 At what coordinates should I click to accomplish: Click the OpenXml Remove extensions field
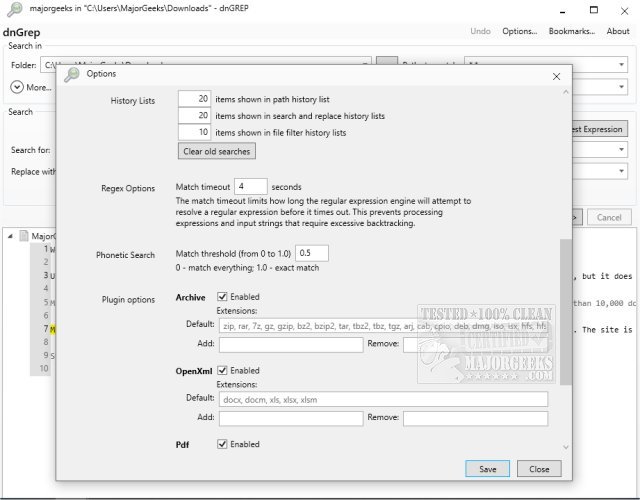tap(476, 418)
